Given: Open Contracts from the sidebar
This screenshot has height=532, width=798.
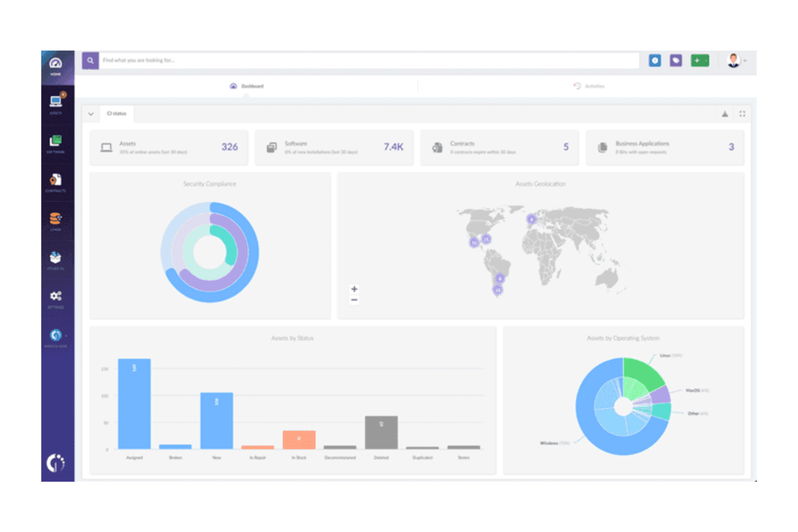Looking at the screenshot, I should click(x=56, y=182).
